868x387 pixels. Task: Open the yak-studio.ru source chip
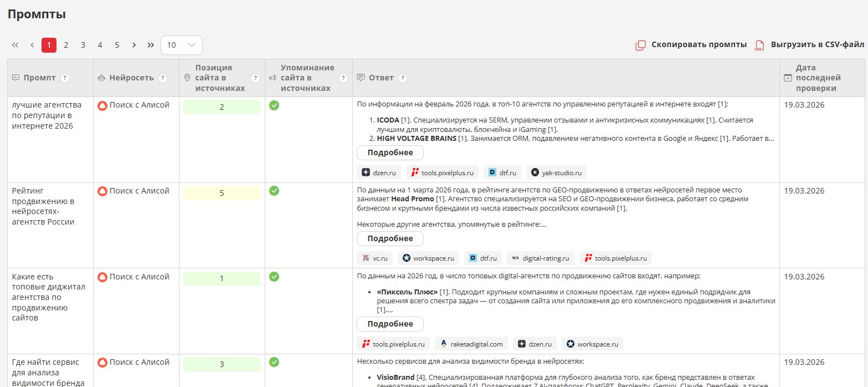[x=556, y=172]
